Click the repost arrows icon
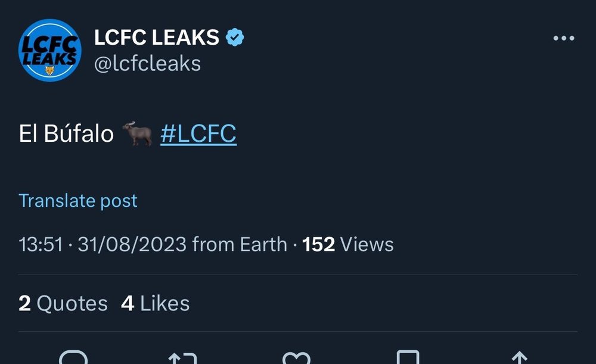 183,357
